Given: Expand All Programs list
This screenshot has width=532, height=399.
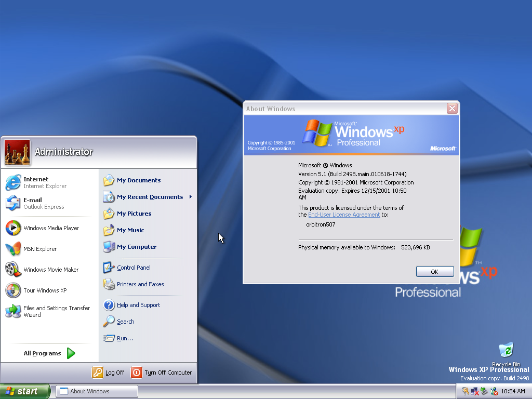Looking at the screenshot, I should pyautogui.click(x=49, y=353).
